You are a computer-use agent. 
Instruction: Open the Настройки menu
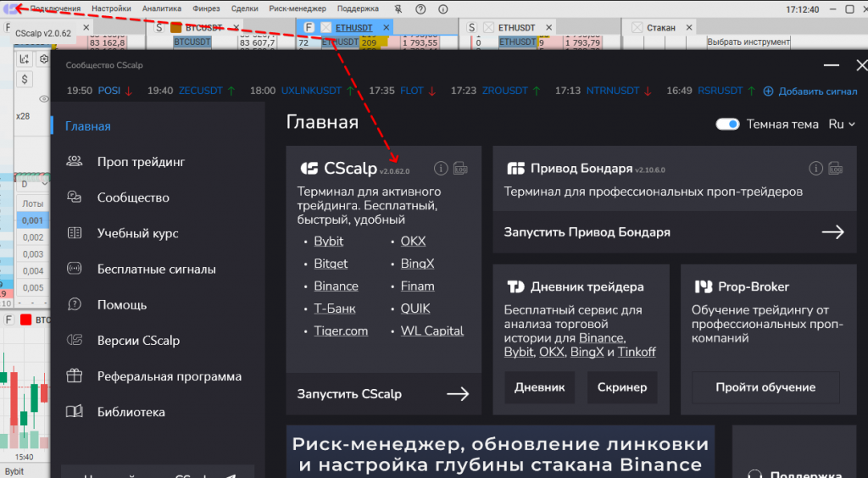tap(111, 8)
